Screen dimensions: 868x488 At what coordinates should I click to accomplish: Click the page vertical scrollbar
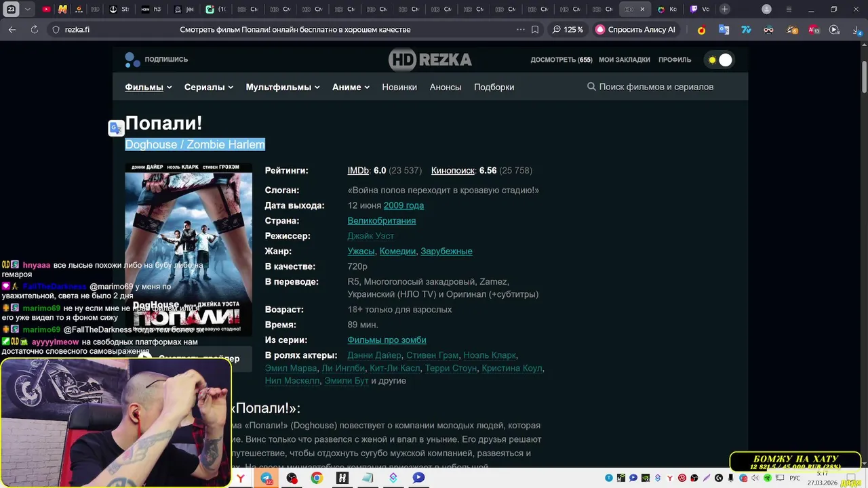(x=864, y=76)
